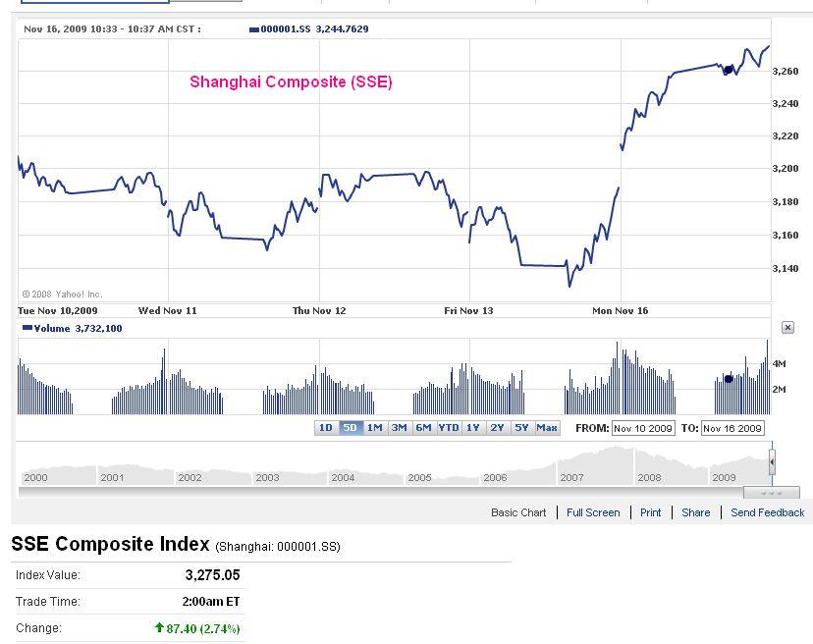The width and height of the screenshot is (813, 644).
Task: Switch chart range to 5D
Action: pos(350,428)
